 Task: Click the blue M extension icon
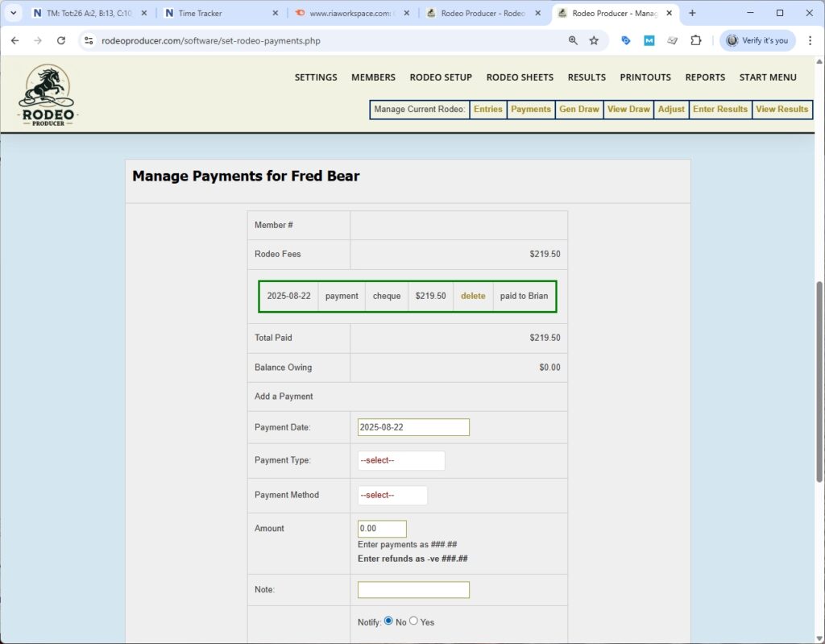[x=649, y=39]
